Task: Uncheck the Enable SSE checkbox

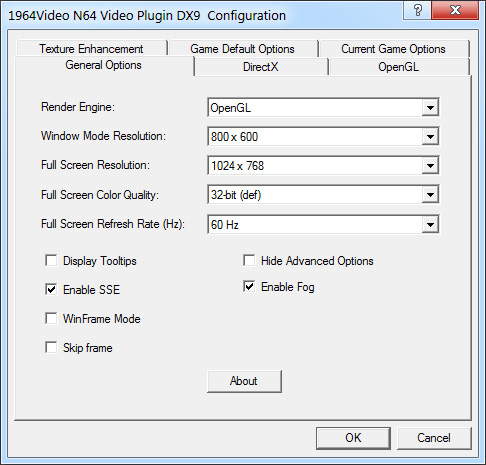Action: point(51,289)
